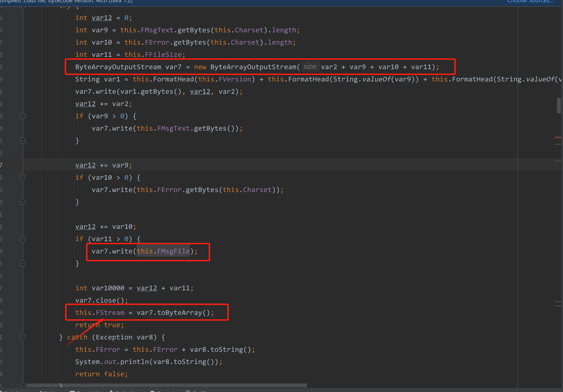
Task: Click the highlighted this.FMsgFile expression
Action: [x=163, y=251]
